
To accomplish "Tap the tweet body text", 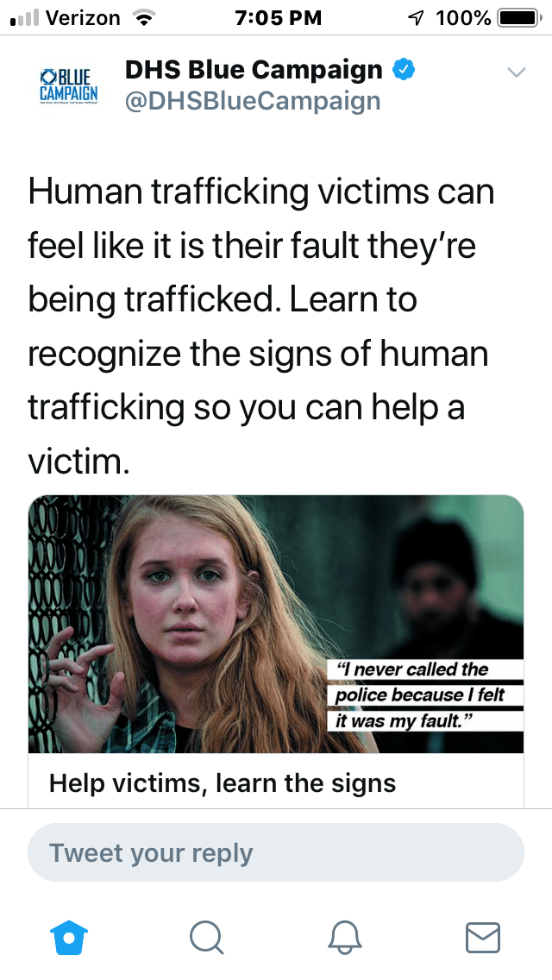I will [x=261, y=325].
